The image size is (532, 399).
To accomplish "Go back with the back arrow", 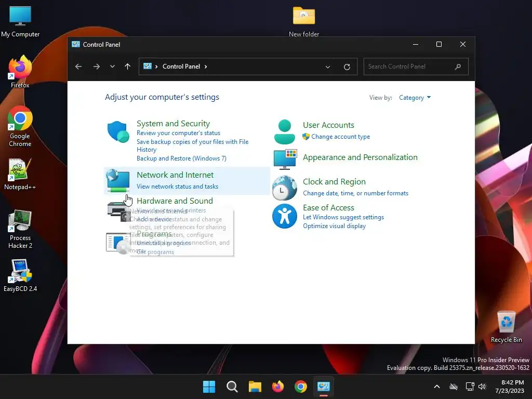I will [x=78, y=66].
